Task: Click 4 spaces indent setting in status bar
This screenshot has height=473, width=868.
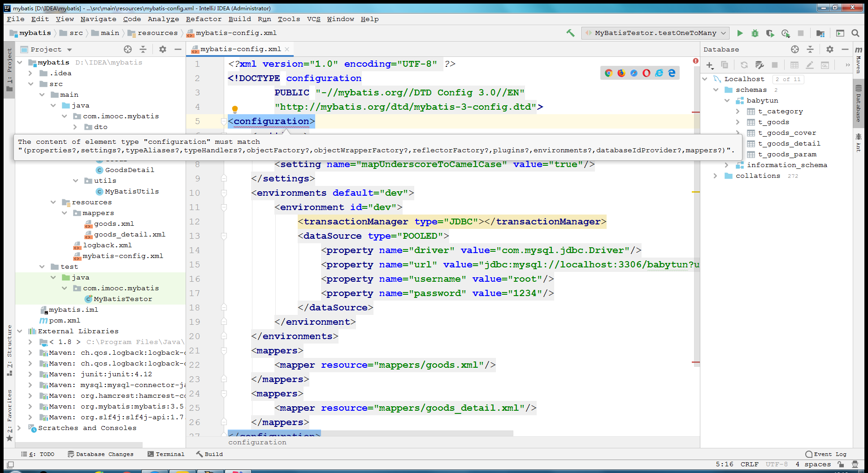Action: pyautogui.click(x=813, y=464)
